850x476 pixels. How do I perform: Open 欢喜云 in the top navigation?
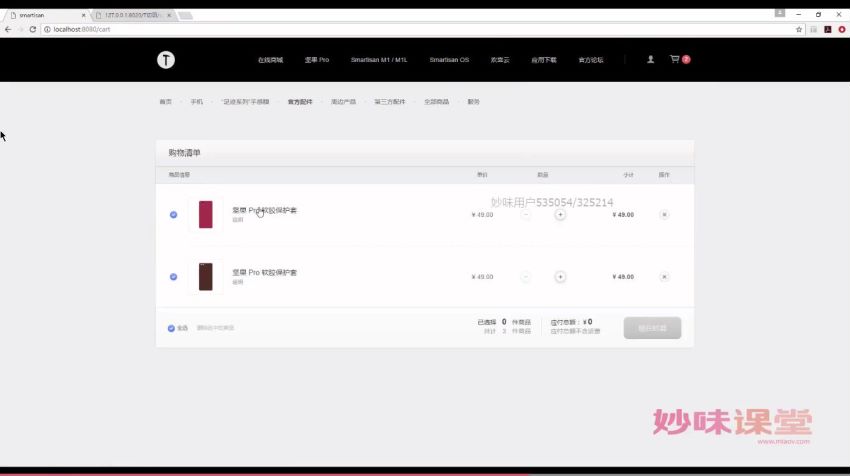[x=500, y=60]
